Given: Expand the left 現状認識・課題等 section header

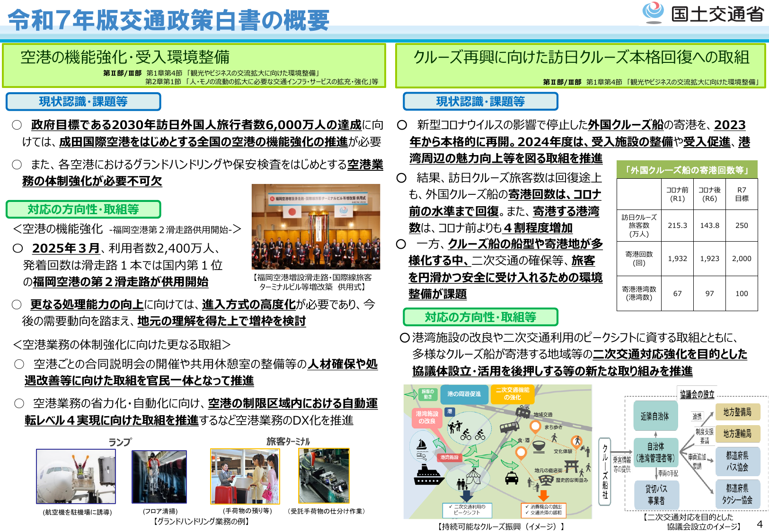Looking at the screenshot, I should [x=83, y=102].
